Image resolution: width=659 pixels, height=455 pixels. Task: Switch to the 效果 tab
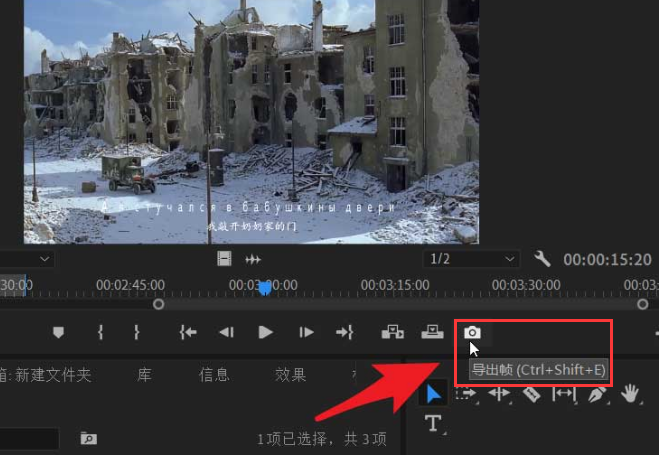[x=290, y=375]
